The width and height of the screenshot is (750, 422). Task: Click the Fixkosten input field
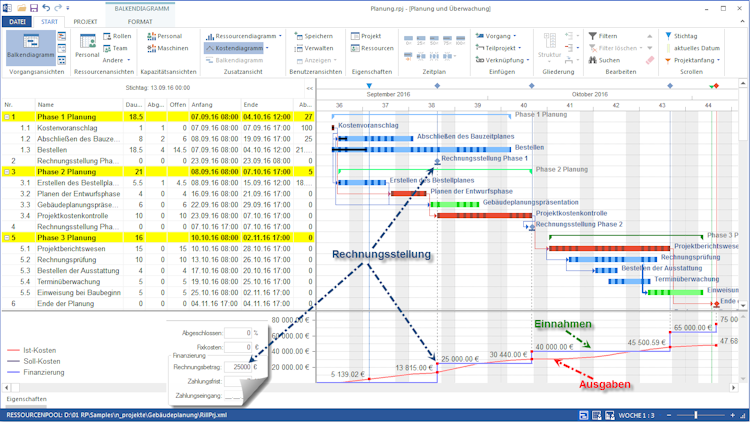pyautogui.click(x=238, y=347)
